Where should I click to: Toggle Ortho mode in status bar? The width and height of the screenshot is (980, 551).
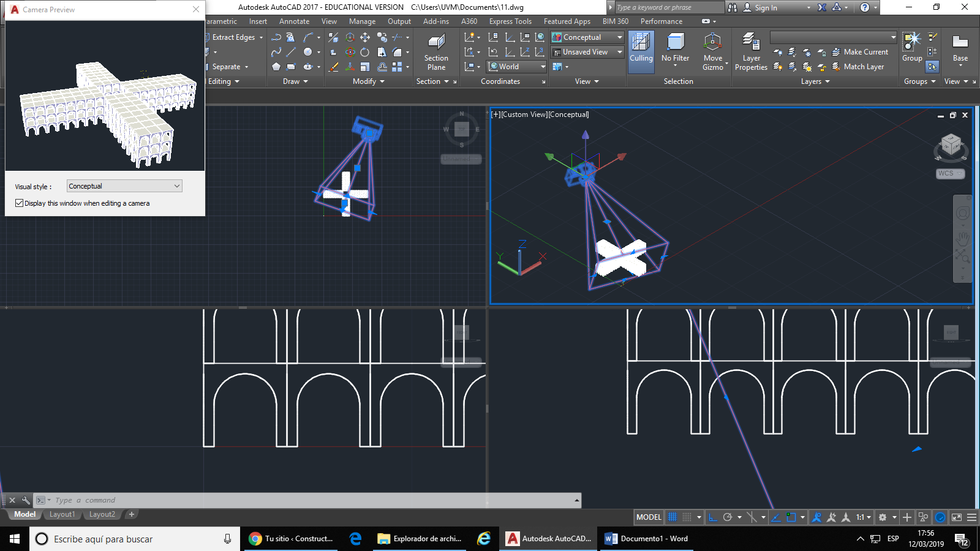(713, 517)
